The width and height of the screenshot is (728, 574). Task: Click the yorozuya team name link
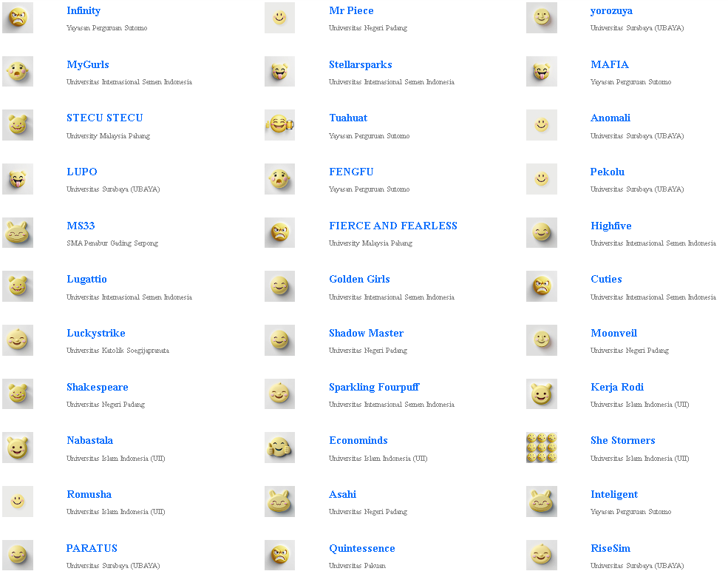611,10
